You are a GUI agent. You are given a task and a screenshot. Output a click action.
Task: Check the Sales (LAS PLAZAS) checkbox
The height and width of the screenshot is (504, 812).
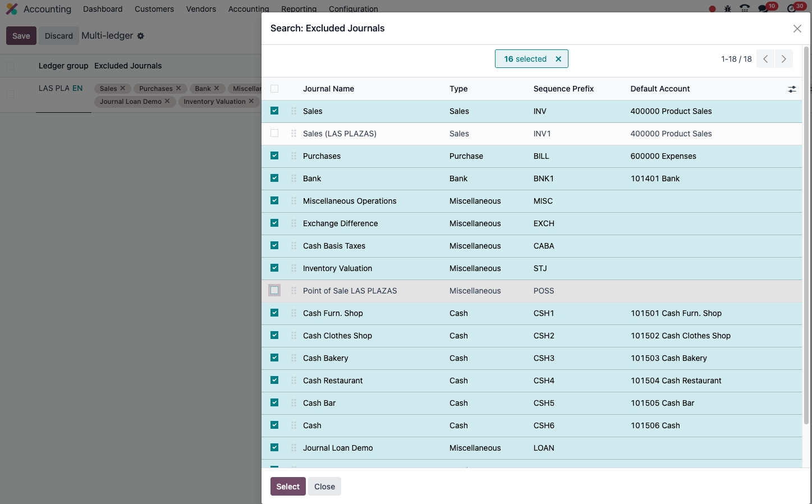(274, 134)
